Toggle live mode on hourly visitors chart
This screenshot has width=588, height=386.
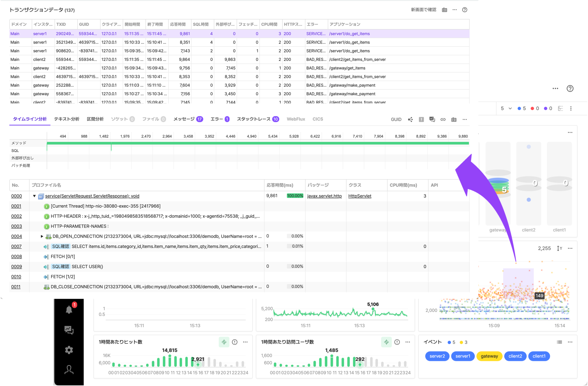coord(386,342)
